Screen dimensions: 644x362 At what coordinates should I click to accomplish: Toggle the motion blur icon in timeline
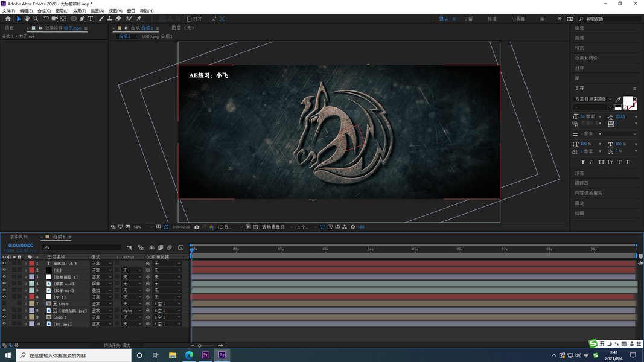click(x=169, y=247)
